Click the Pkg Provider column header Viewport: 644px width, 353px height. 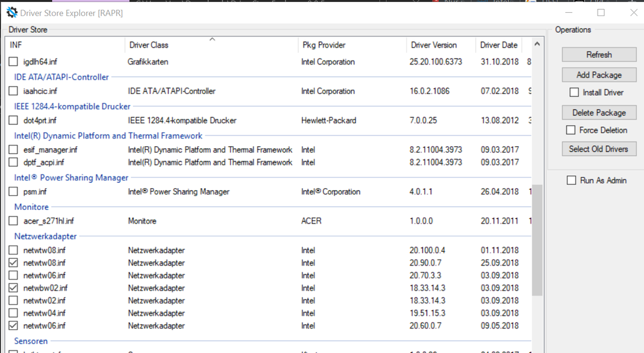[x=323, y=45]
